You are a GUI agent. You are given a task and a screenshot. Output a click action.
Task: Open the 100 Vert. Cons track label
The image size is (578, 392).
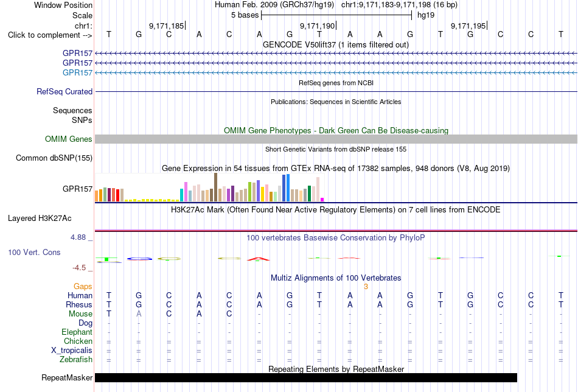(x=34, y=252)
